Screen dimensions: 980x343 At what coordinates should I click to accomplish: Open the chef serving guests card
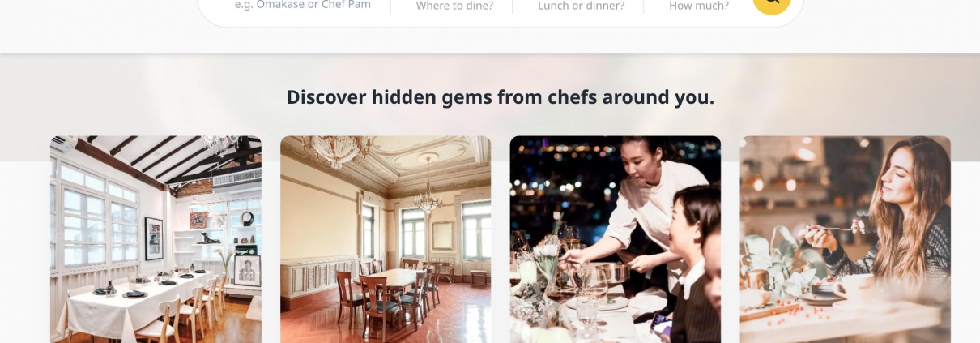point(615,239)
